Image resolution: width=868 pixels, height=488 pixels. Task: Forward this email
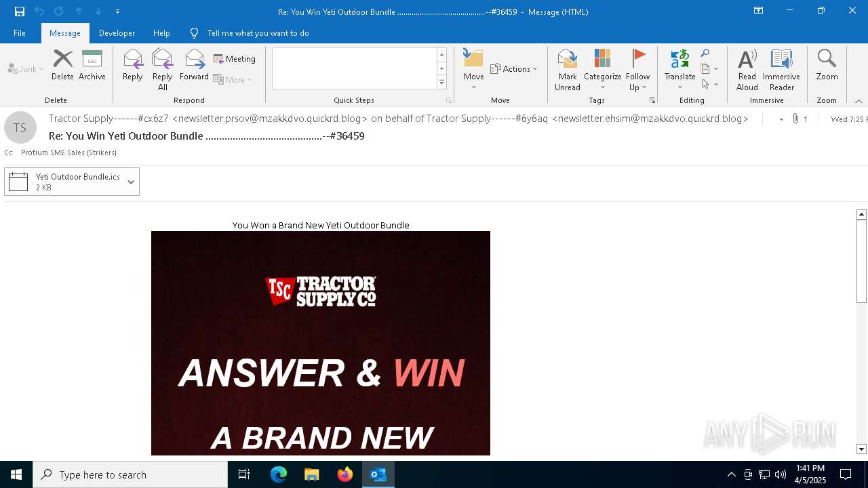(195, 66)
